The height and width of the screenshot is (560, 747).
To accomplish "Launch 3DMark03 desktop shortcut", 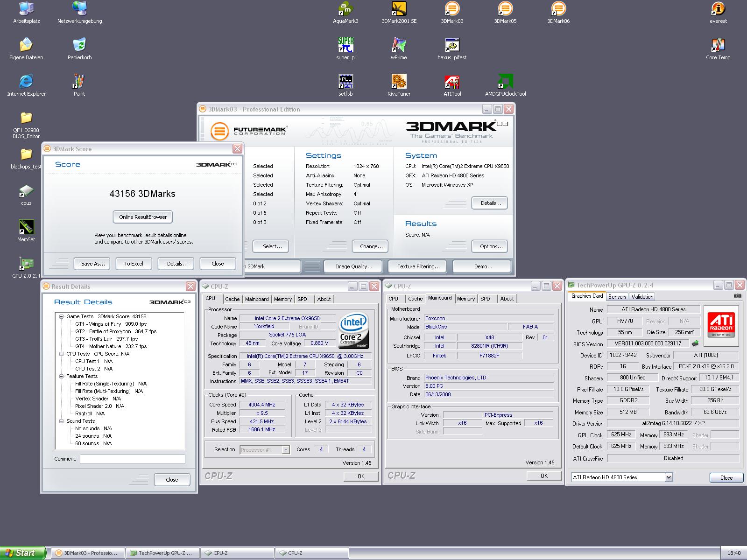I will [x=452, y=13].
